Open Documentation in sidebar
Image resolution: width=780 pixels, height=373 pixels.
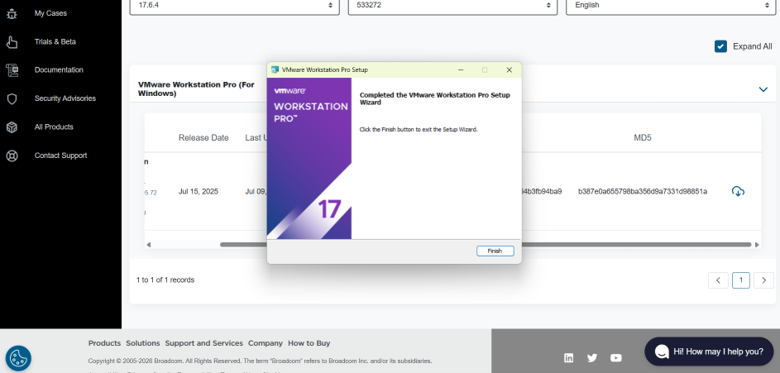[59, 70]
